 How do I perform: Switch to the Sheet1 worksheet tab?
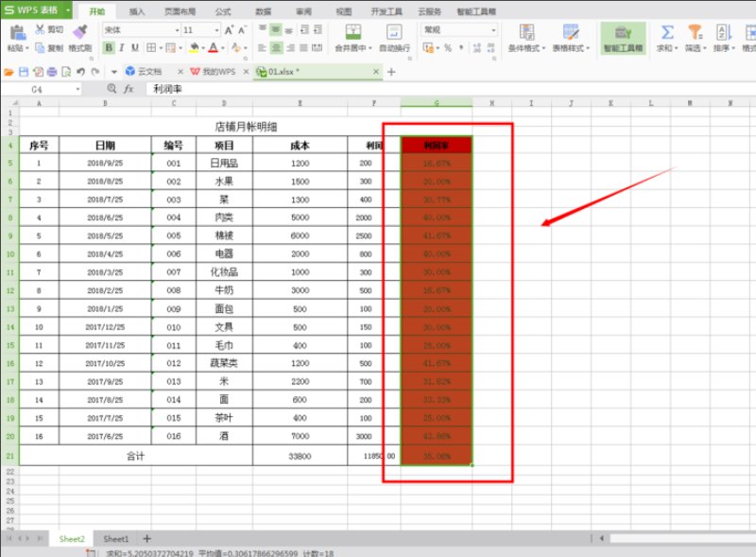click(x=116, y=538)
